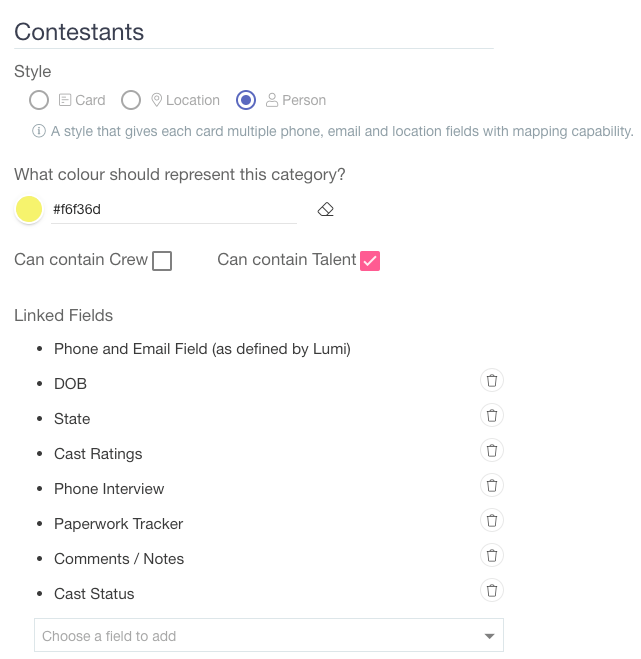Select the Card style radio button
641x659 pixels.
pyautogui.click(x=39, y=100)
